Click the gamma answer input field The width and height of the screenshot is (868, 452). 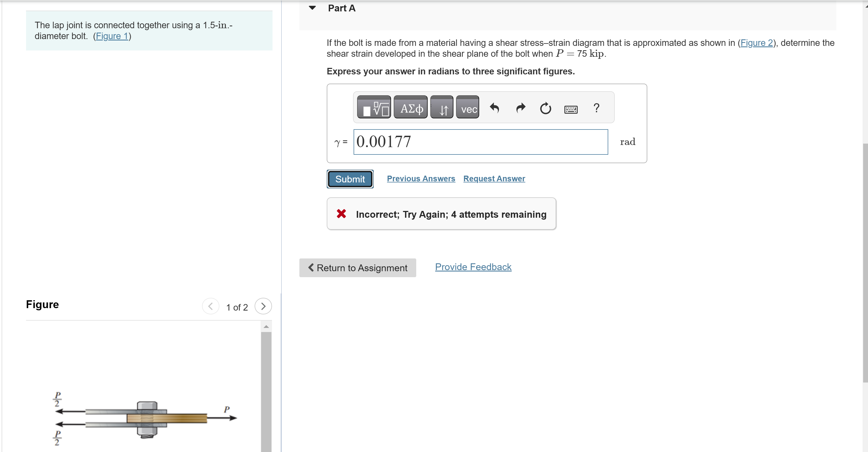click(481, 142)
